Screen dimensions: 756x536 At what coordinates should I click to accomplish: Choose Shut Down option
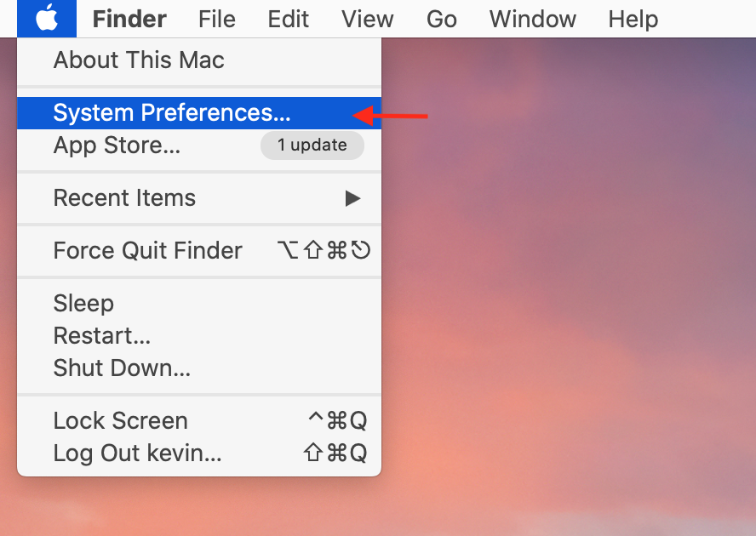tap(122, 368)
